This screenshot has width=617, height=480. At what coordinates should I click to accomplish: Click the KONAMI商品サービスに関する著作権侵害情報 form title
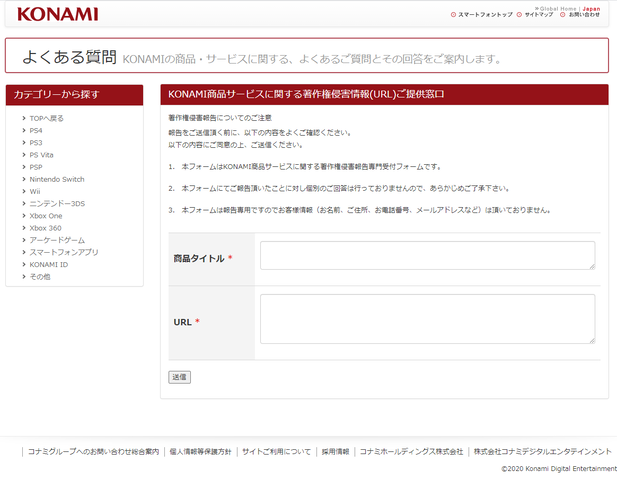tap(306, 94)
